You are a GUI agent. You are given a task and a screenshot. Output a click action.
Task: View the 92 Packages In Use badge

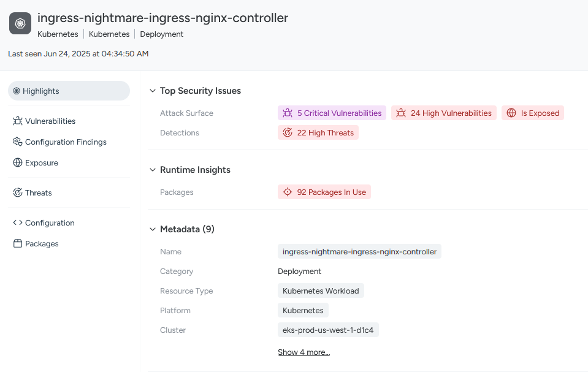point(324,192)
